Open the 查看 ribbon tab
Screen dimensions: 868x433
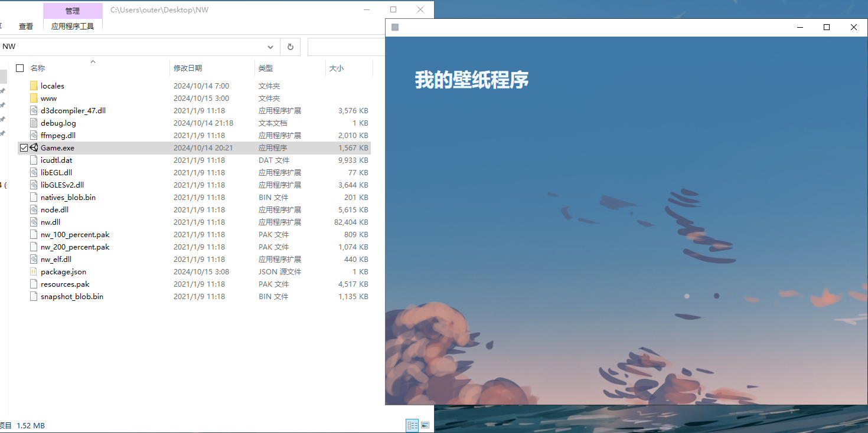26,26
